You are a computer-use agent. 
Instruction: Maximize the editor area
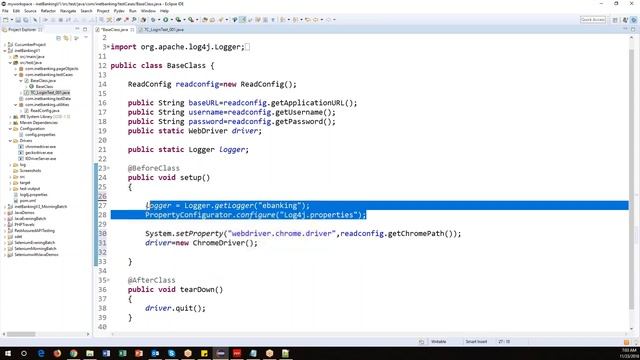(633, 29)
